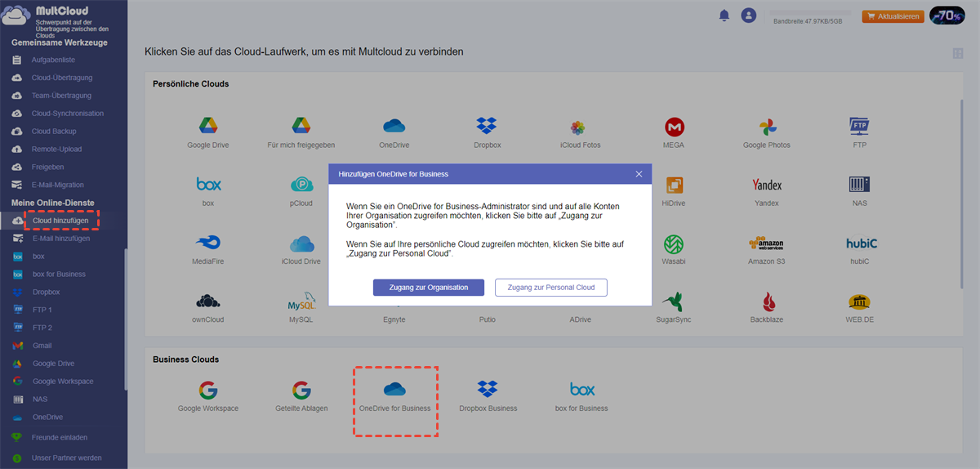Viewport: 980px width, 469px height.
Task: Choose box for Business in Business Clouds
Action: point(581,396)
